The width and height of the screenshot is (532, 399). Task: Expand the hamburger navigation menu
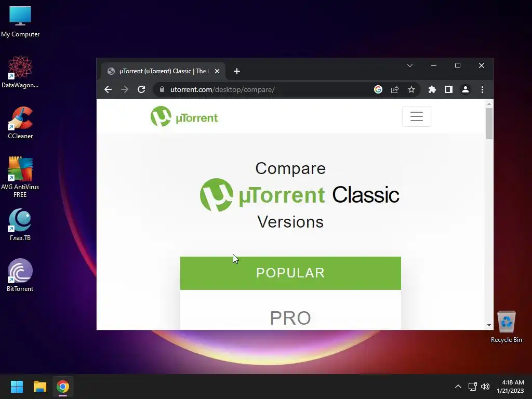416,116
